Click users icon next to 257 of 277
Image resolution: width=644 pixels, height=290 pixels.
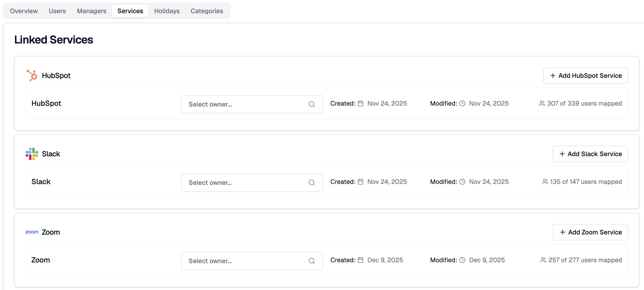pos(543,260)
